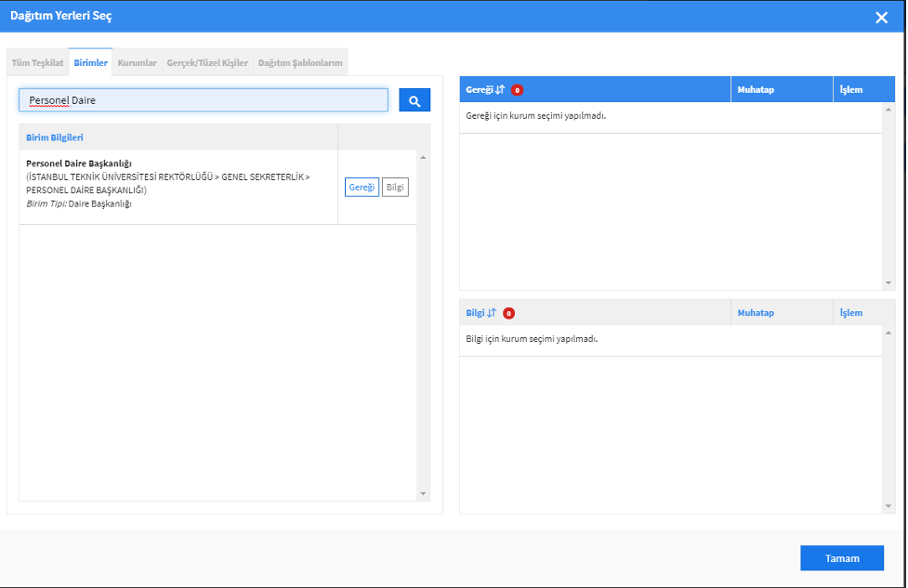Switch to the Dağıtım Şablonlarım tab
Viewport: 908px width, 588px height.
tap(300, 62)
